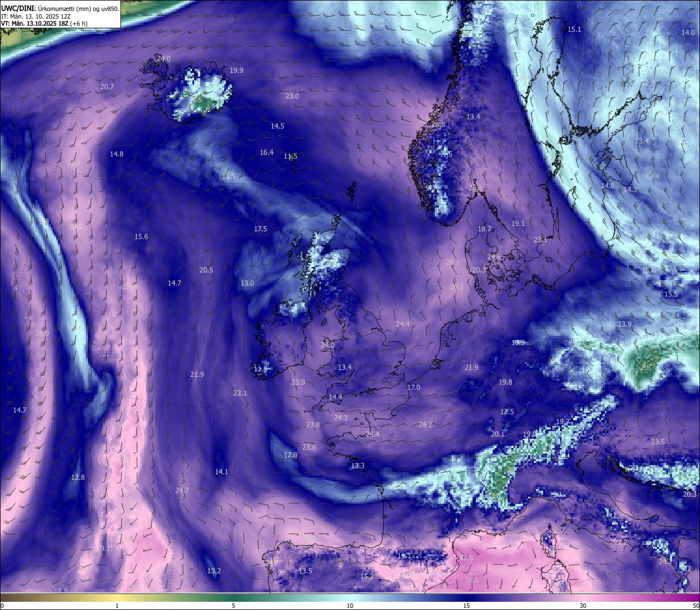Click the VT: Mán. 13.10.2025 18Z line
The image size is (700, 610).
[x=44, y=23]
